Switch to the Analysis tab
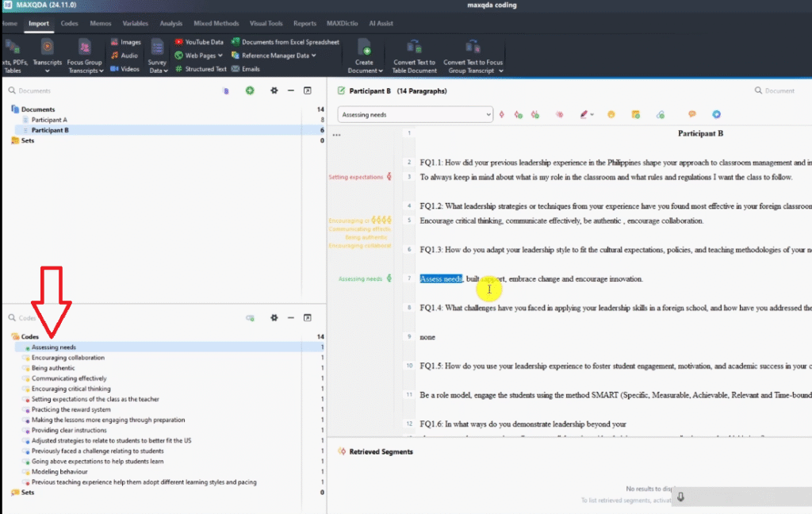Image resolution: width=812 pixels, height=514 pixels. (x=170, y=24)
